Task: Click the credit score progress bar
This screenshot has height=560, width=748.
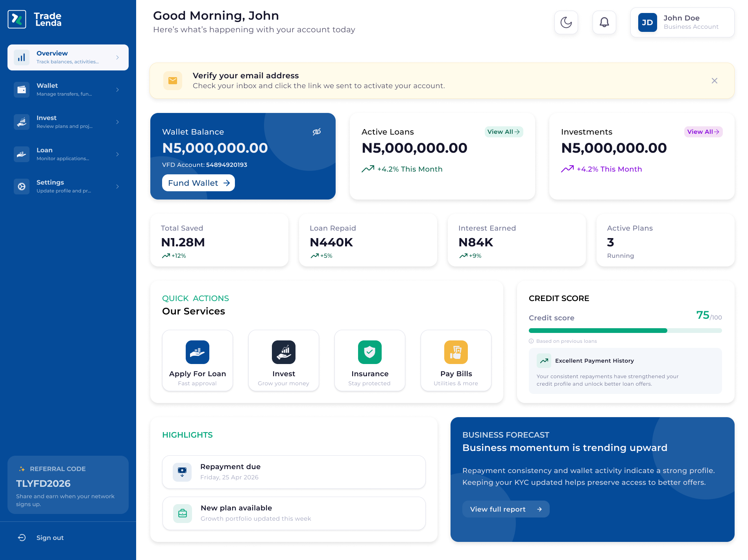Action: tap(625, 331)
